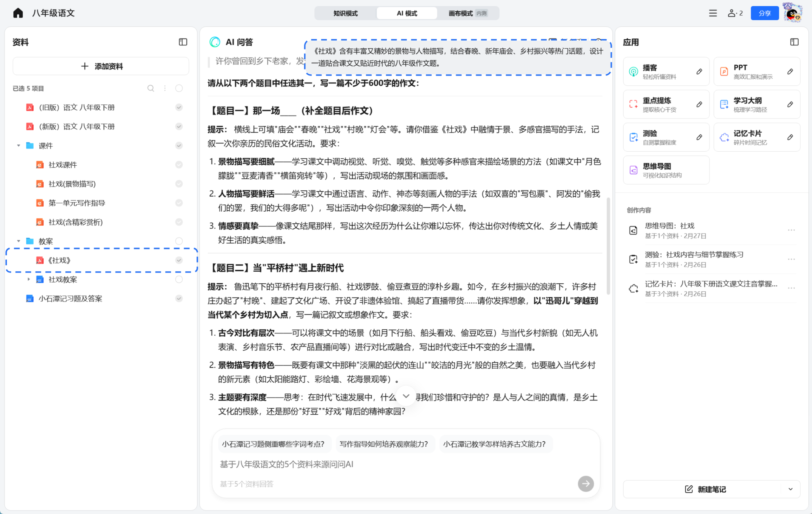
Task: Click the hamburger menu near 分享
Action: tap(712, 13)
